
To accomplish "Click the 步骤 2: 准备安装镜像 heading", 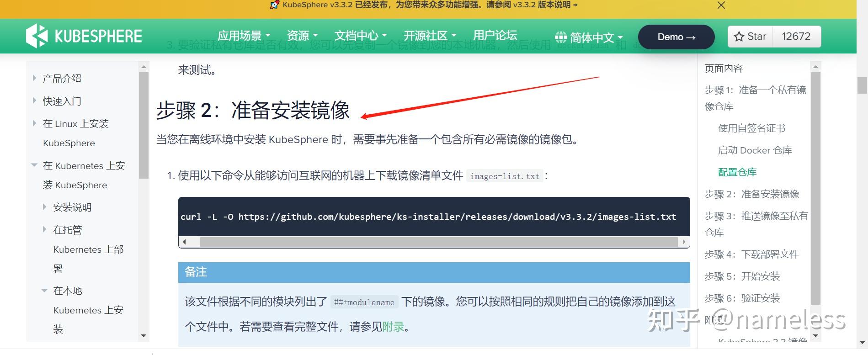I will (x=253, y=111).
